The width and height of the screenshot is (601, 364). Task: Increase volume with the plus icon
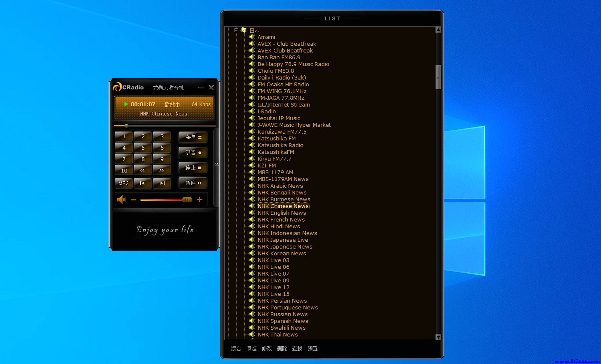[199, 200]
